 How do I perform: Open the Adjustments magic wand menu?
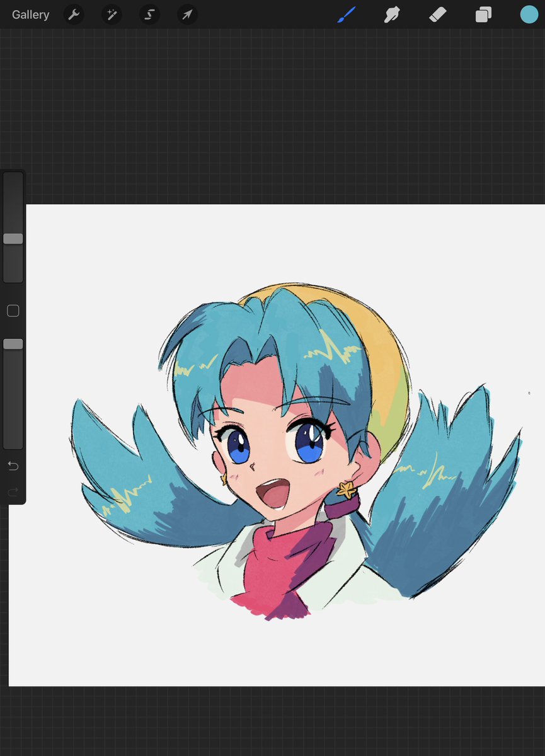(112, 14)
